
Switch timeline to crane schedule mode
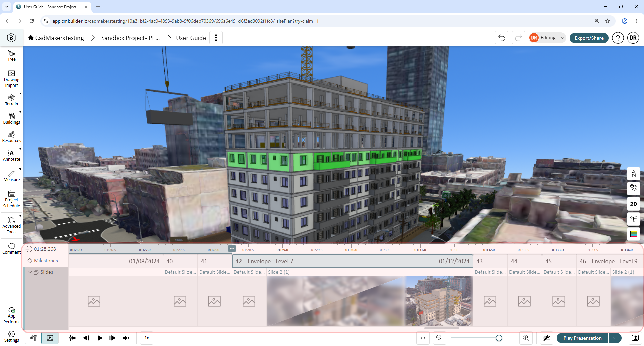tap(34, 338)
